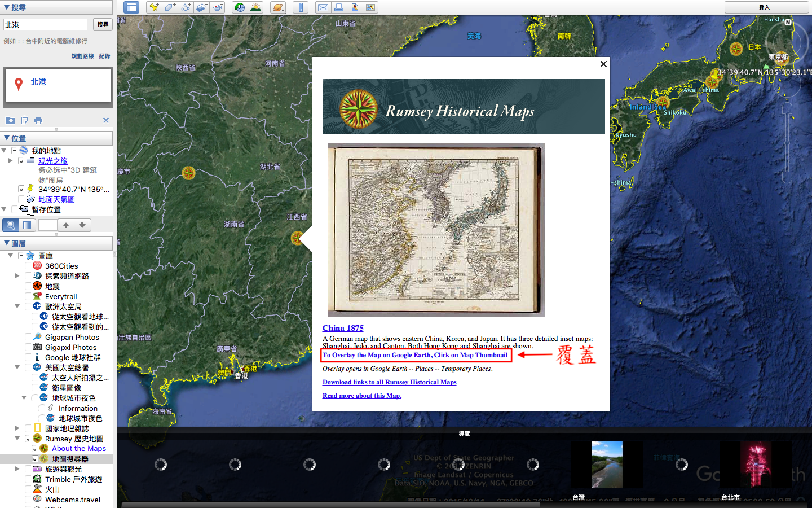The width and height of the screenshot is (812, 508).
Task: Click the 搜尋 search button
Action: [x=103, y=24]
